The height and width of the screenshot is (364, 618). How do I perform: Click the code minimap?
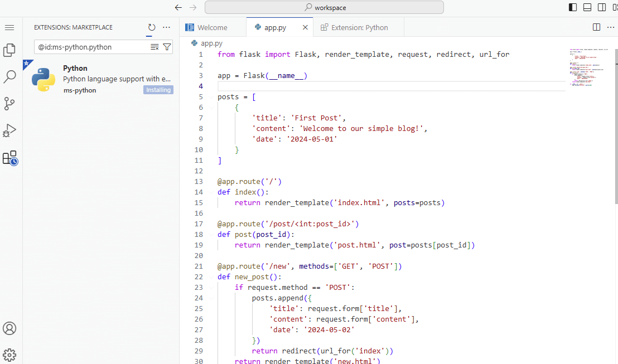(x=589, y=67)
